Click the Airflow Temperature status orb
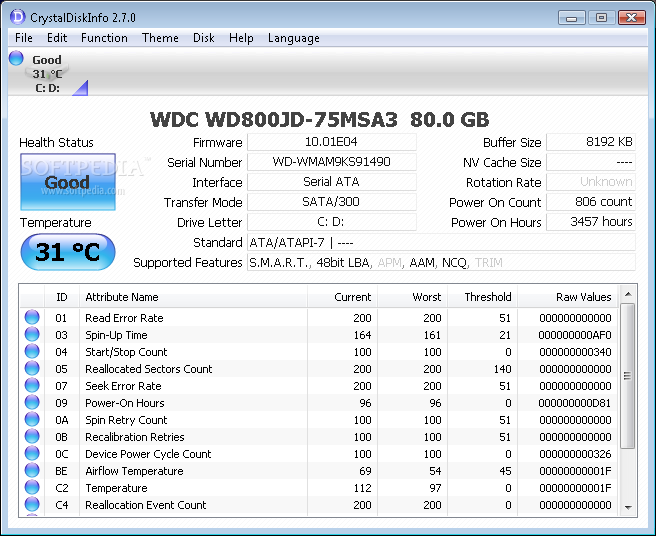Image resolution: width=656 pixels, height=536 pixels. point(32,470)
